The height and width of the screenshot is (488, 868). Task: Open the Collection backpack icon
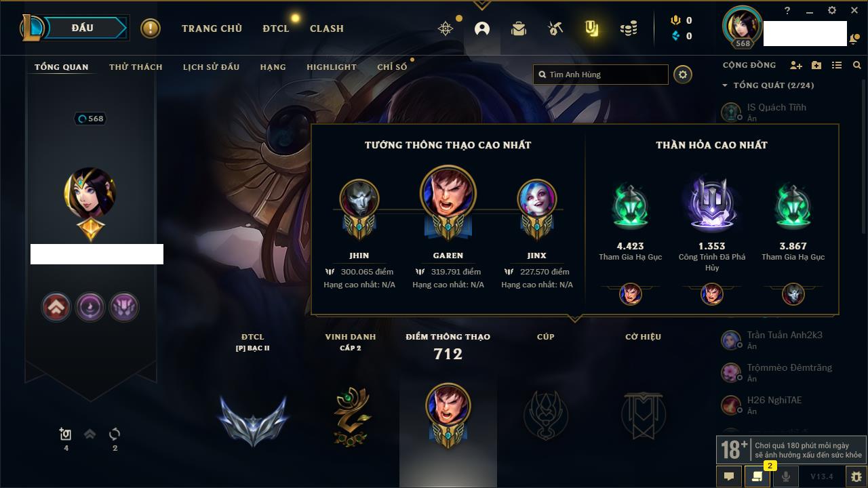(519, 28)
